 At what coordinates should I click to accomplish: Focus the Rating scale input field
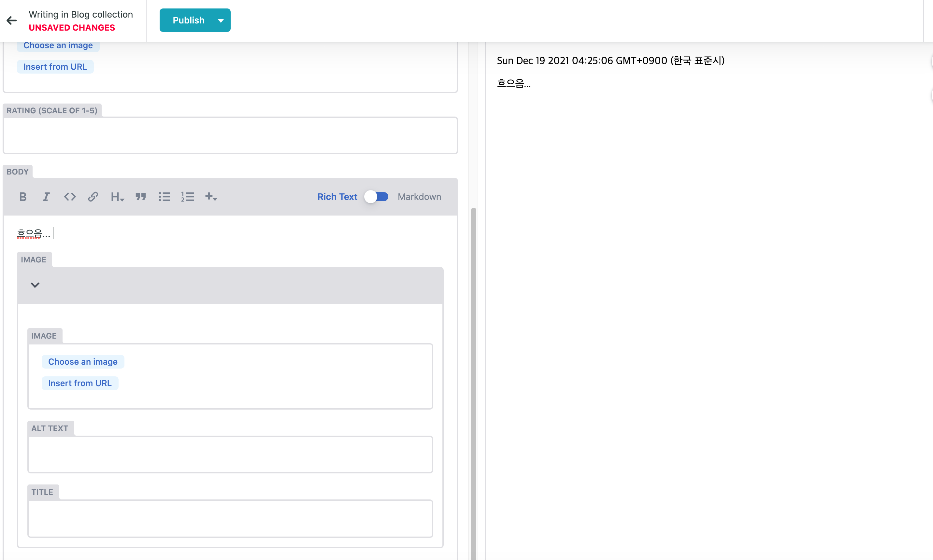pos(230,135)
